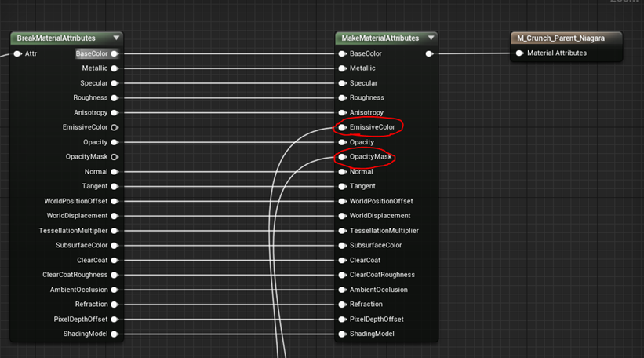The width and height of the screenshot is (644, 358).
Task: Click ShadingModel label on MakeMaterialAttributes
Action: coord(372,334)
